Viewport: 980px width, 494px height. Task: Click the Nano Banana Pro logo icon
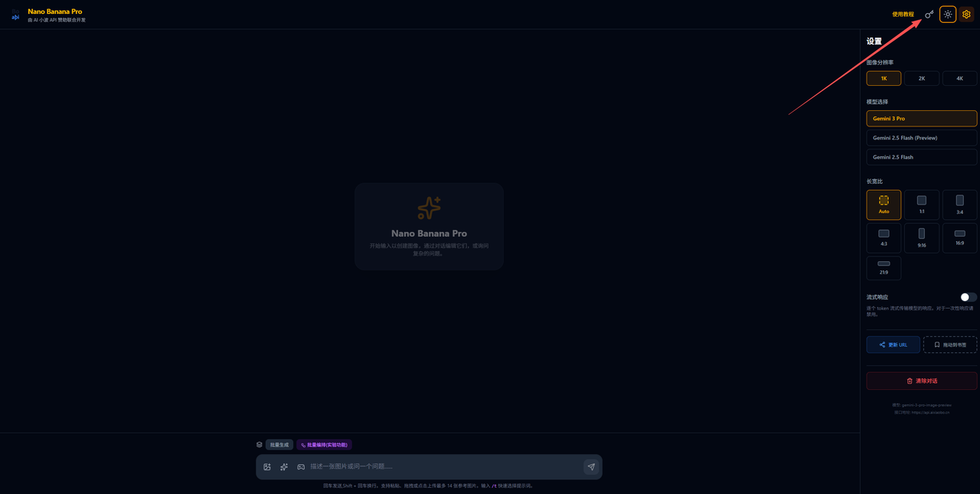click(15, 15)
